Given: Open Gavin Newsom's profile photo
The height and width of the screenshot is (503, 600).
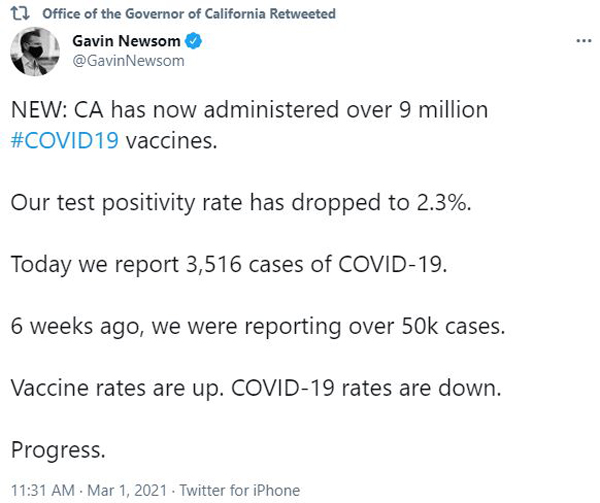Looking at the screenshot, I should [35, 51].
